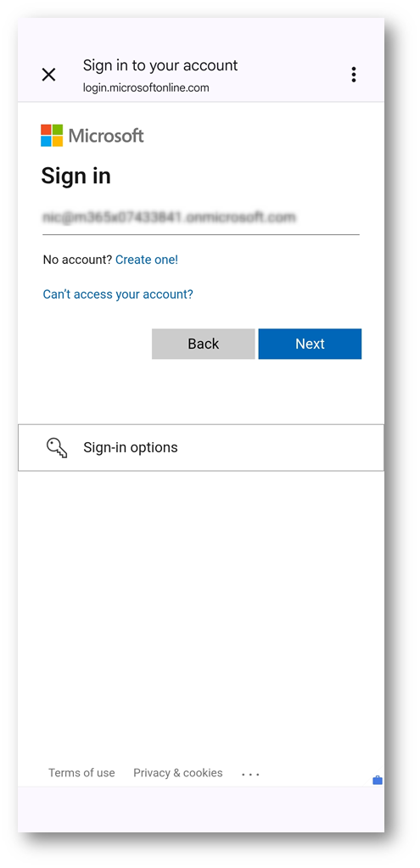Tap the empty lavender bar at page bottom
The height and width of the screenshot is (868, 420).
(x=201, y=809)
